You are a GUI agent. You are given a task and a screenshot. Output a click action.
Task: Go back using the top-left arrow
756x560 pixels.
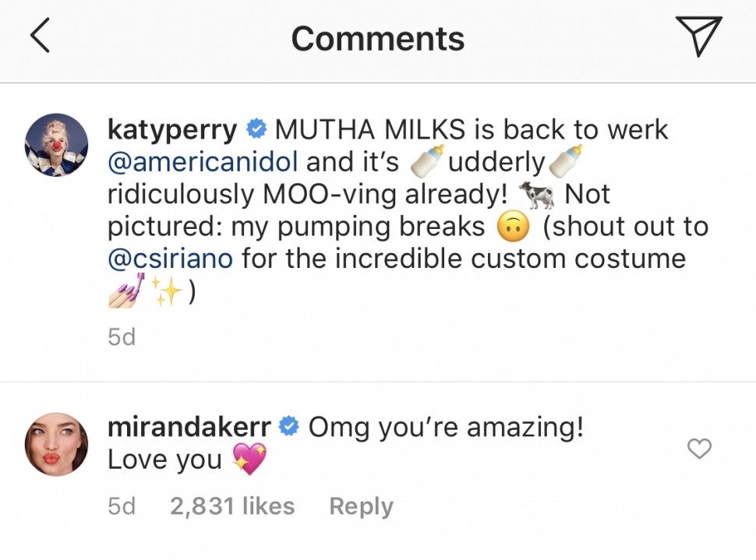point(40,37)
